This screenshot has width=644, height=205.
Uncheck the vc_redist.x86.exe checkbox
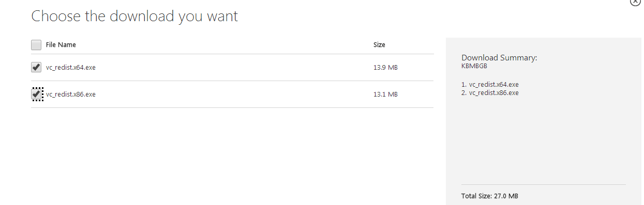(36, 94)
